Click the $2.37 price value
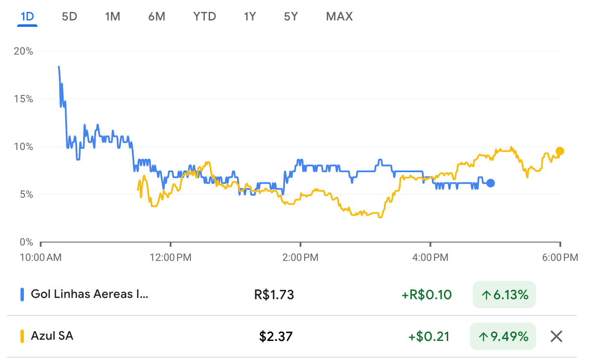Viewport: 600px width, 364px height. (276, 336)
